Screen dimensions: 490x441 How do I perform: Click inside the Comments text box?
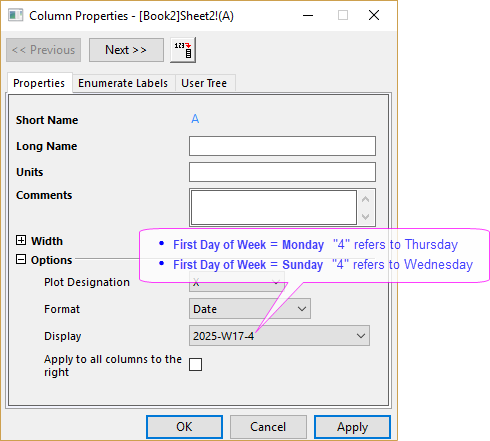[x=274, y=207]
